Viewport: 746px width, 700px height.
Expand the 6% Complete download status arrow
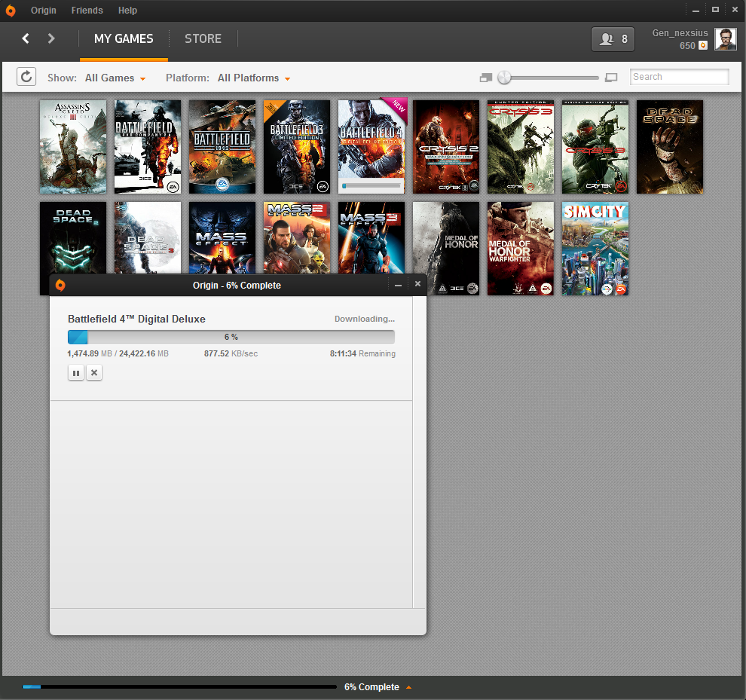tap(408, 687)
